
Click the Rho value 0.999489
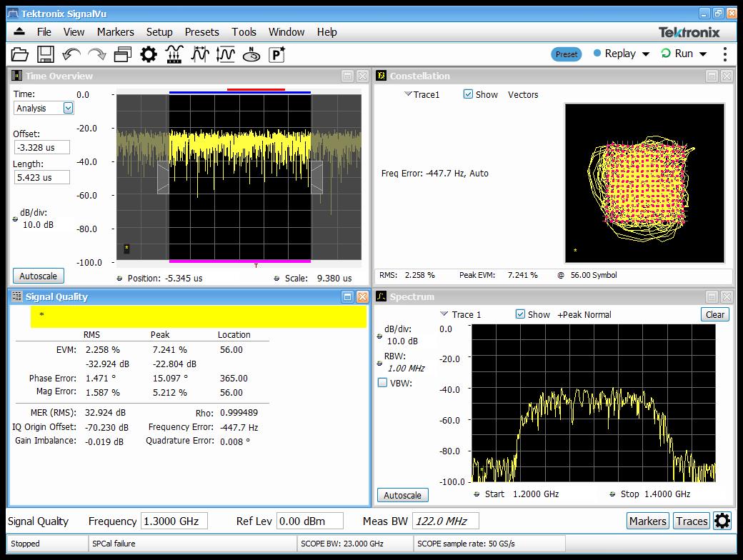pyautogui.click(x=239, y=413)
